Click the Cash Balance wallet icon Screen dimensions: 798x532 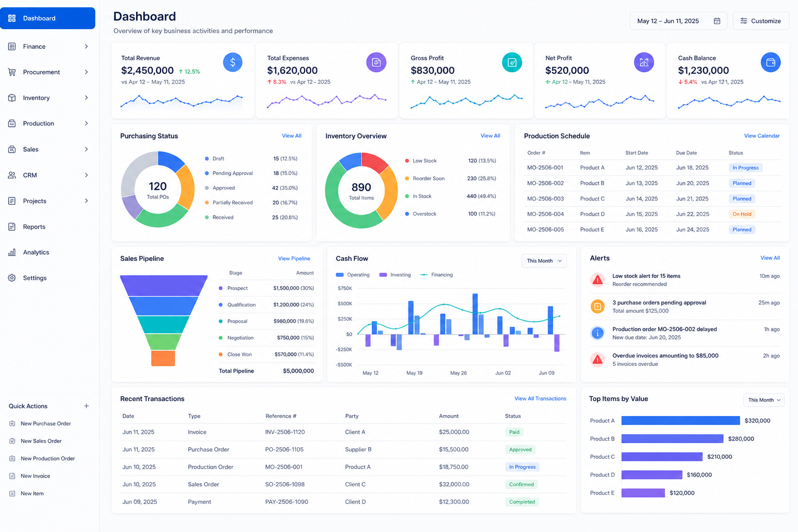(x=770, y=62)
